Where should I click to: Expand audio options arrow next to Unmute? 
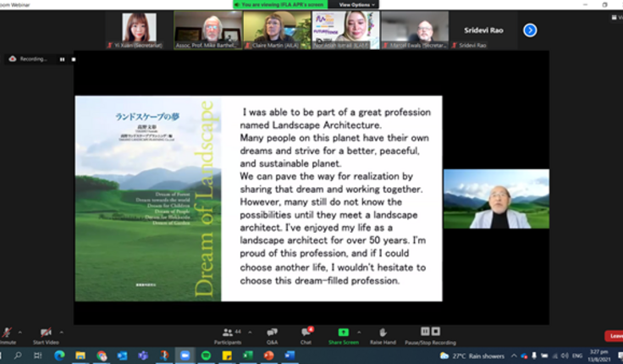click(19, 332)
